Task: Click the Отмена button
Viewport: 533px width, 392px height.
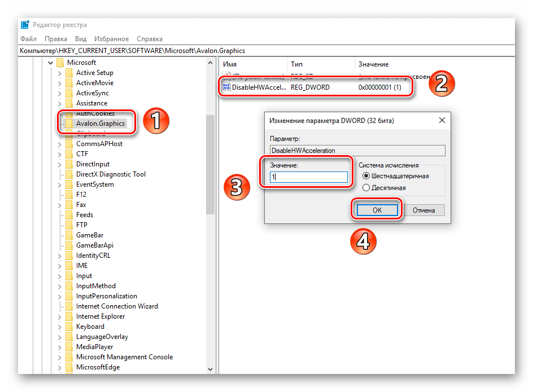Action: coord(423,210)
